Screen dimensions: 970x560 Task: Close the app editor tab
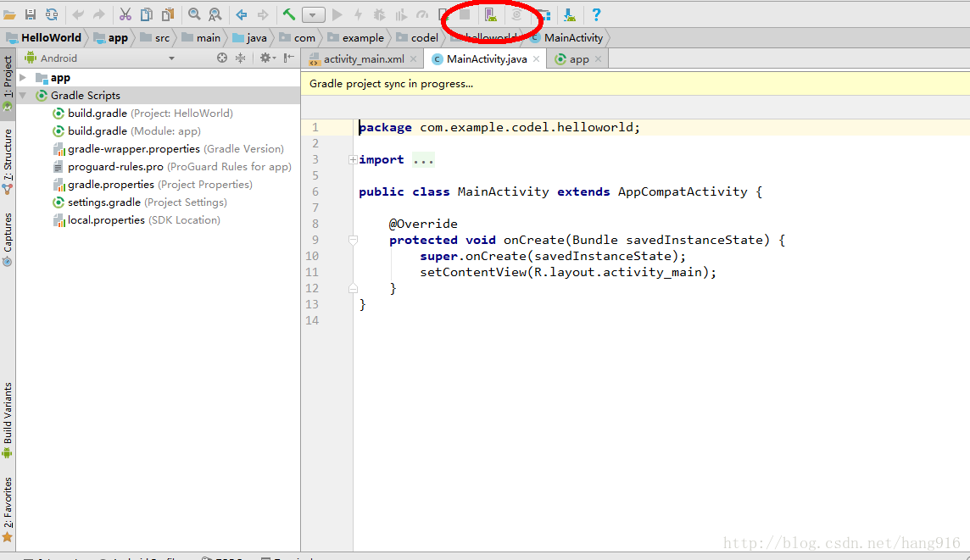coord(599,58)
